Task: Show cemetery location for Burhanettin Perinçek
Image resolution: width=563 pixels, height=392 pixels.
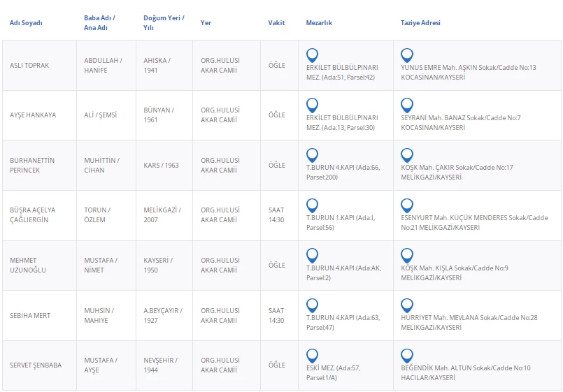Action: [312, 154]
